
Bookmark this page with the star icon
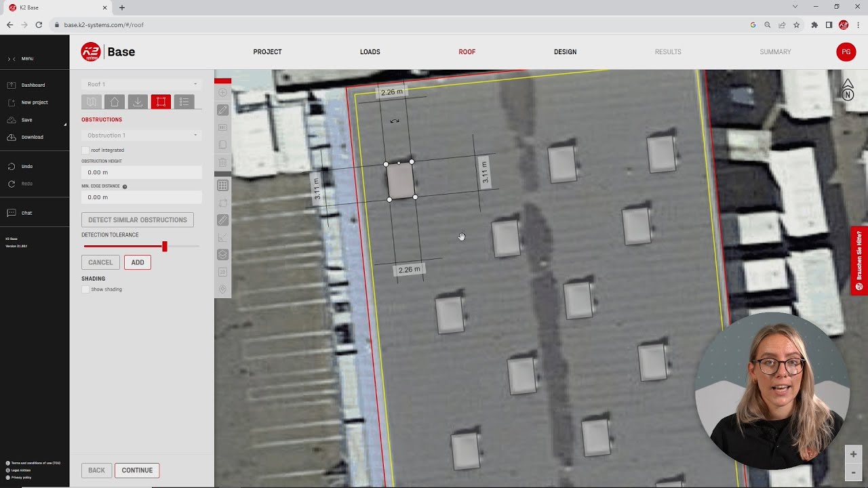[x=797, y=25]
